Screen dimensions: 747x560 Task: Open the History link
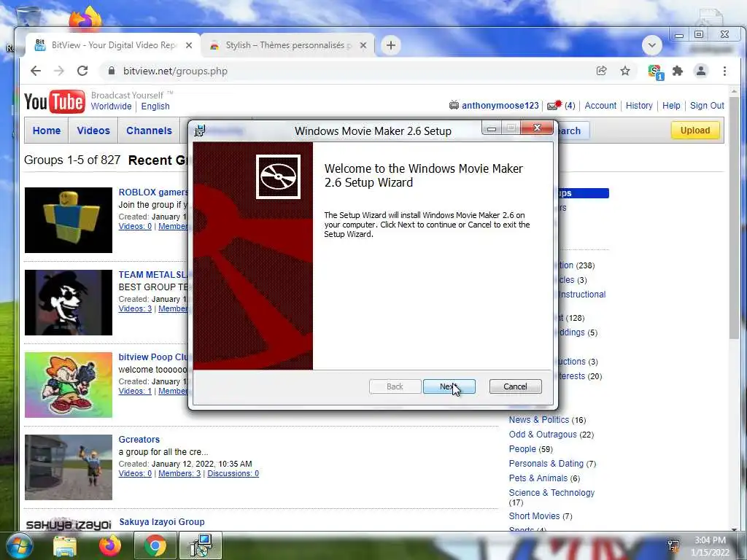[639, 106]
